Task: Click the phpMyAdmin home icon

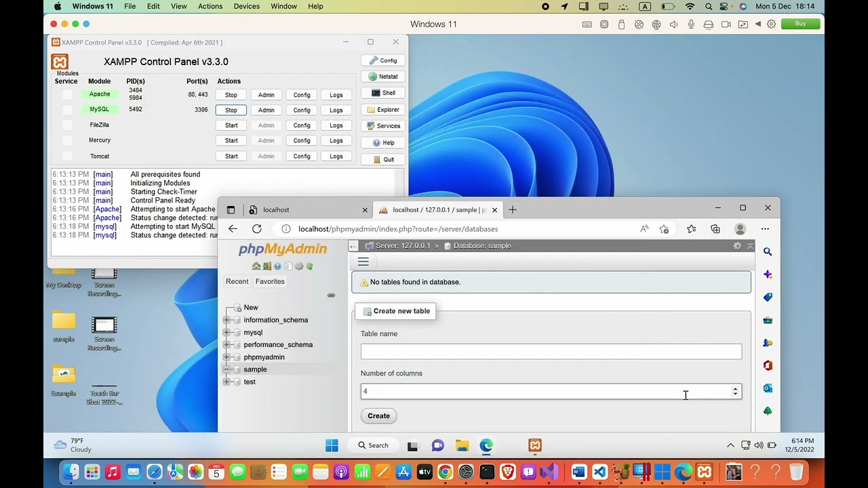Action: point(256,266)
